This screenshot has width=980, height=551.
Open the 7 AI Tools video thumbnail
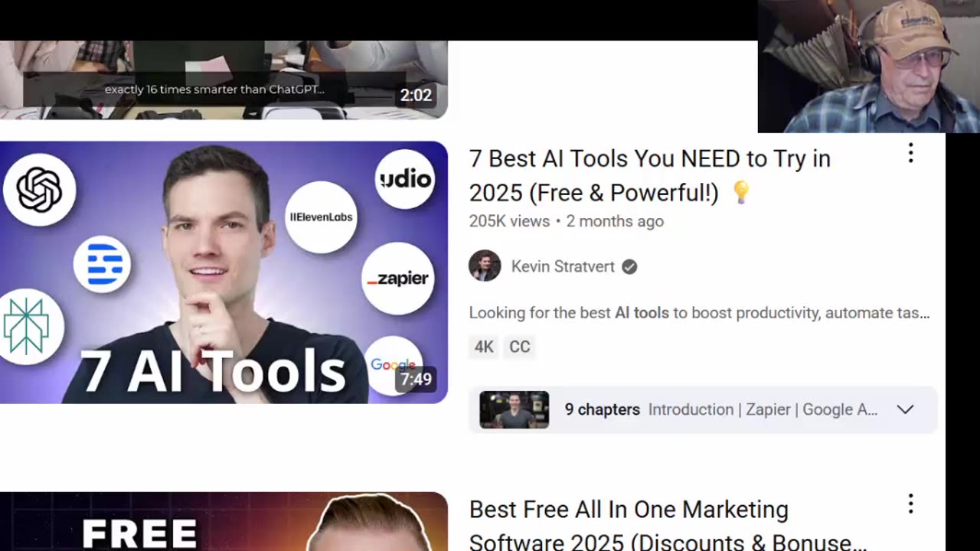point(224,272)
